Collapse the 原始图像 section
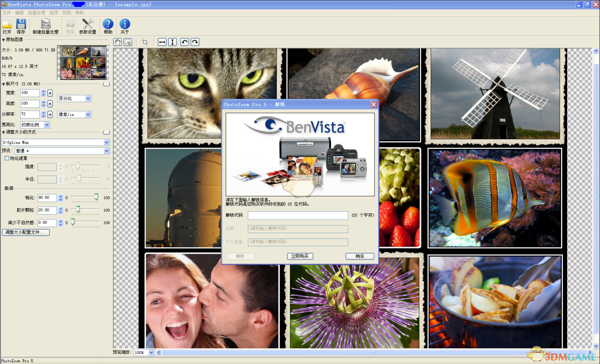600x364 pixels. (3, 40)
